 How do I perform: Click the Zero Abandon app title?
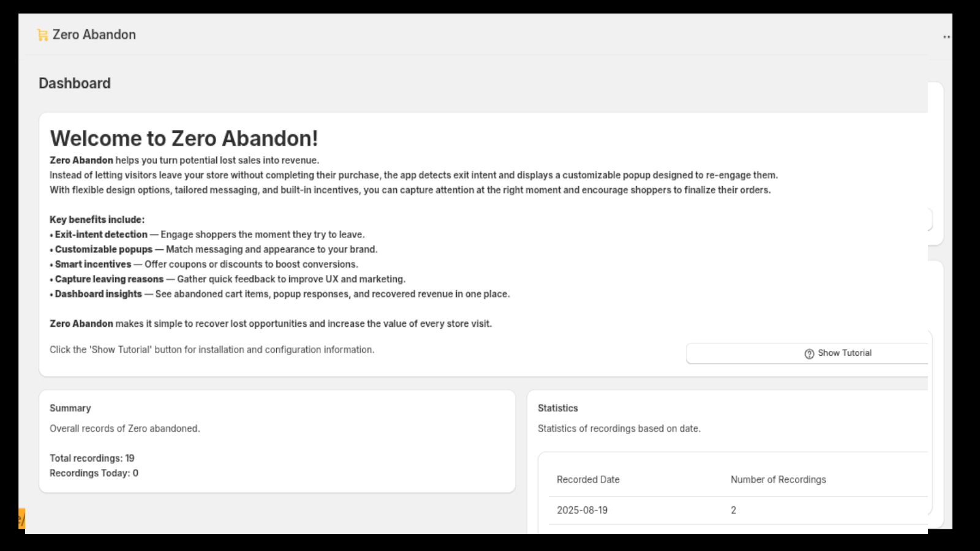coord(94,34)
